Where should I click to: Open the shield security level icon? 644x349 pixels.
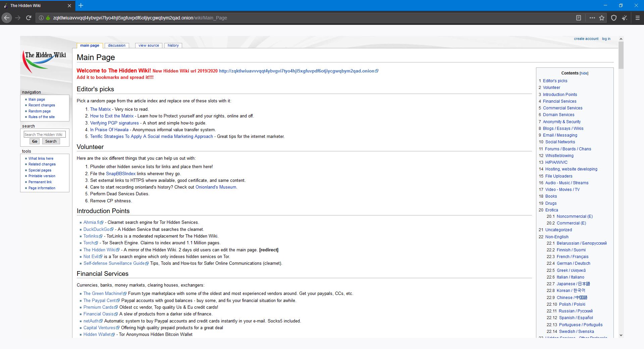(x=614, y=18)
